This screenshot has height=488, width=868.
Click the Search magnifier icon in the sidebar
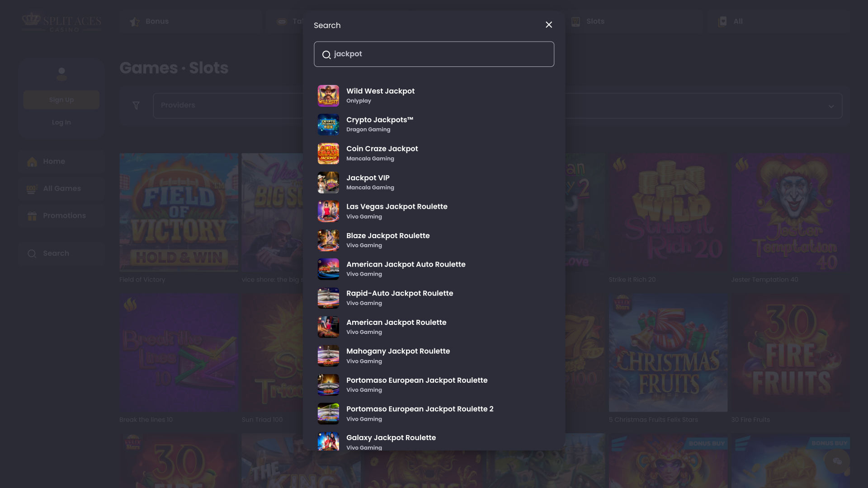32,253
